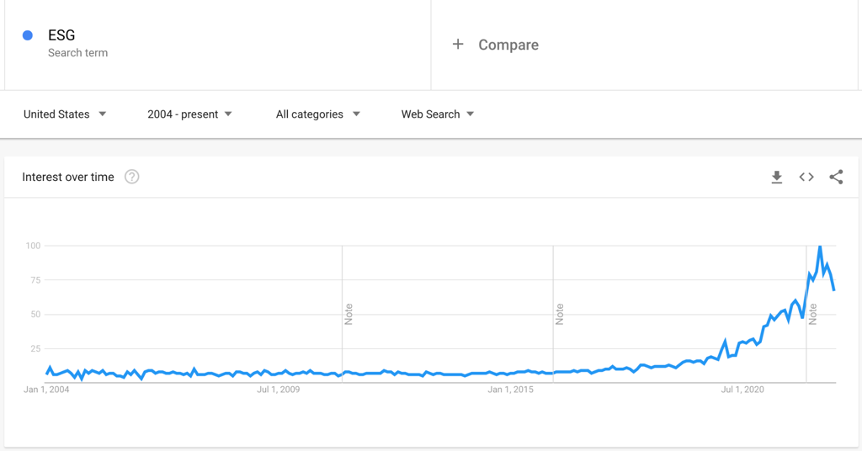Click the peak of the trend line
862x452 pixels.
[x=820, y=246]
